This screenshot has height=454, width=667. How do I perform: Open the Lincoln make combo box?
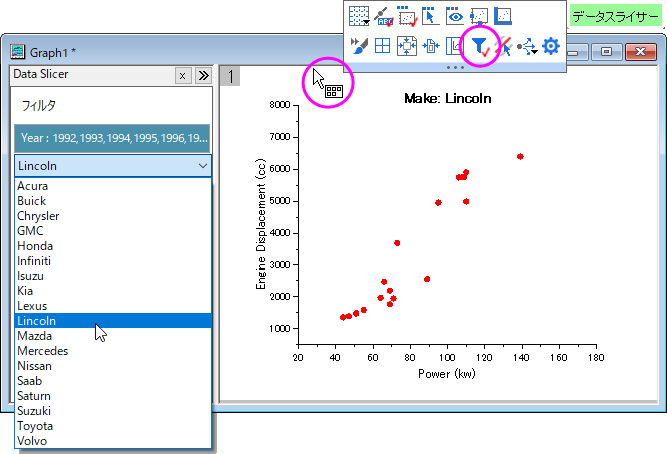tap(113, 166)
